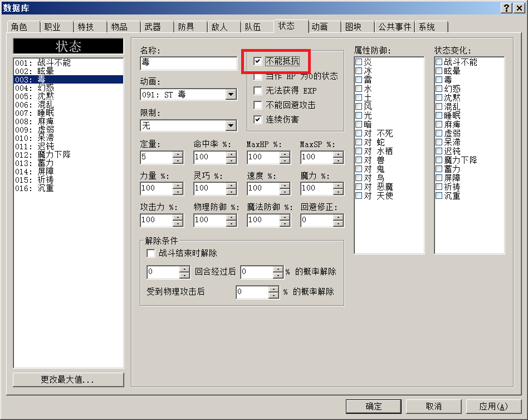Image resolution: width=528 pixels, height=420 pixels.
Task: Tick 睡眠 in 状态变化 list
Action: click(439, 115)
